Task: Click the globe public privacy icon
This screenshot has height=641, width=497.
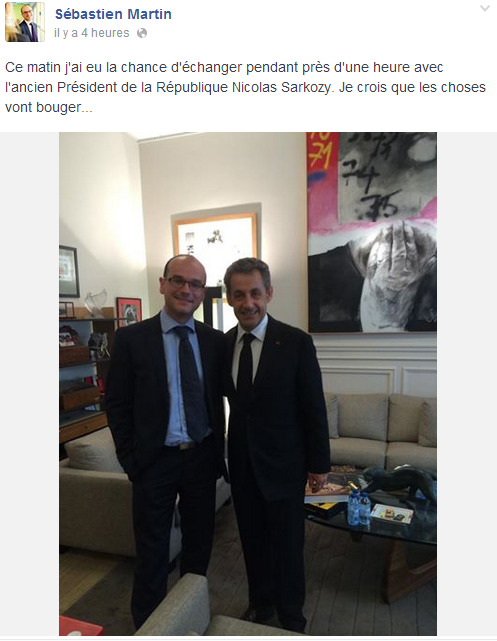Action: (142, 33)
